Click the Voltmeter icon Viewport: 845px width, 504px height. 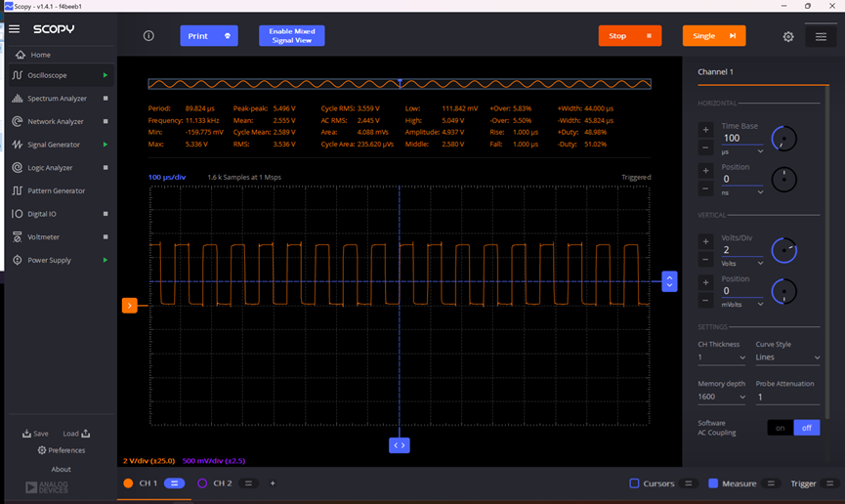tap(18, 237)
